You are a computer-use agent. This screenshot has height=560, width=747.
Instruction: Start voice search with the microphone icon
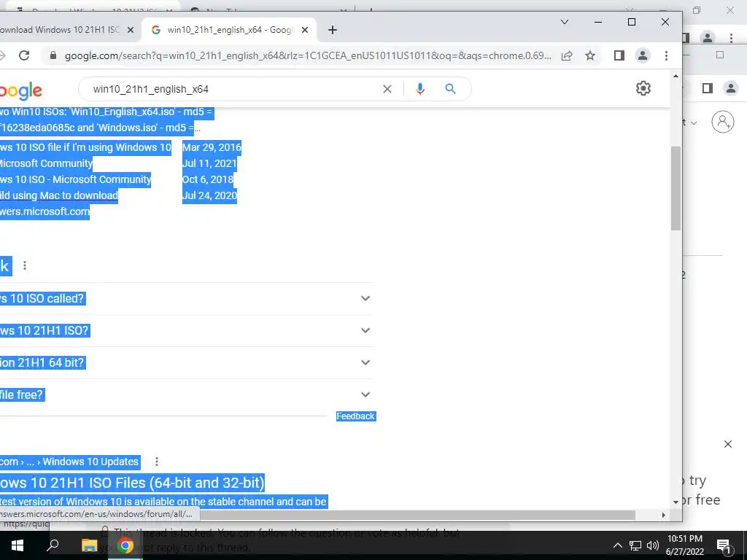(x=419, y=89)
